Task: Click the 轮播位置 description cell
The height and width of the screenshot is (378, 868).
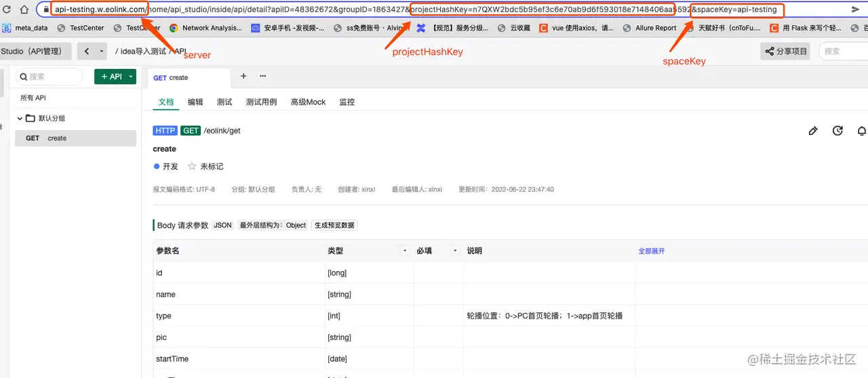Action: click(545, 316)
